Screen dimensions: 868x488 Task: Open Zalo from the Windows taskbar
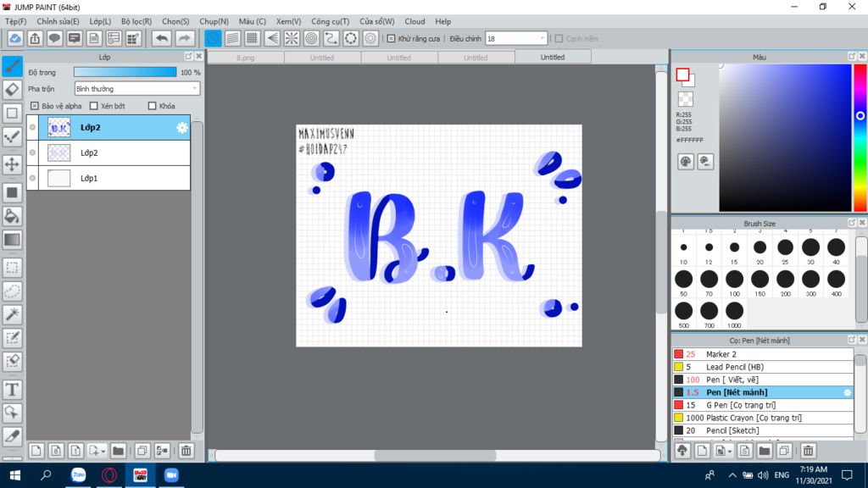pyautogui.click(x=79, y=474)
